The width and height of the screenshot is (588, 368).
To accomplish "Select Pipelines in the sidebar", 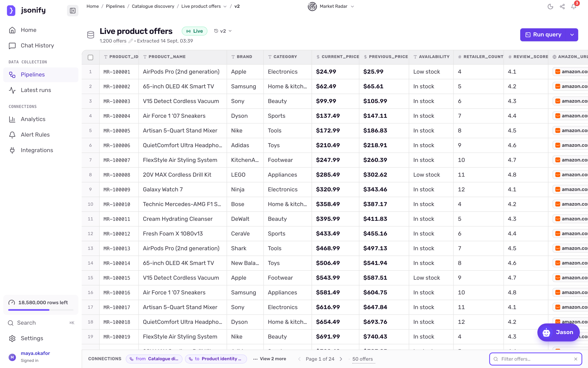I will (x=41, y=74).
